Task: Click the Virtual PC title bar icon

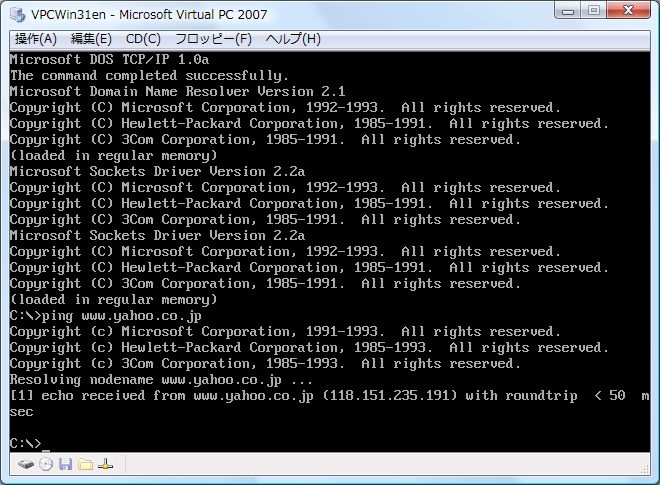Action: [x=18, y=14]
